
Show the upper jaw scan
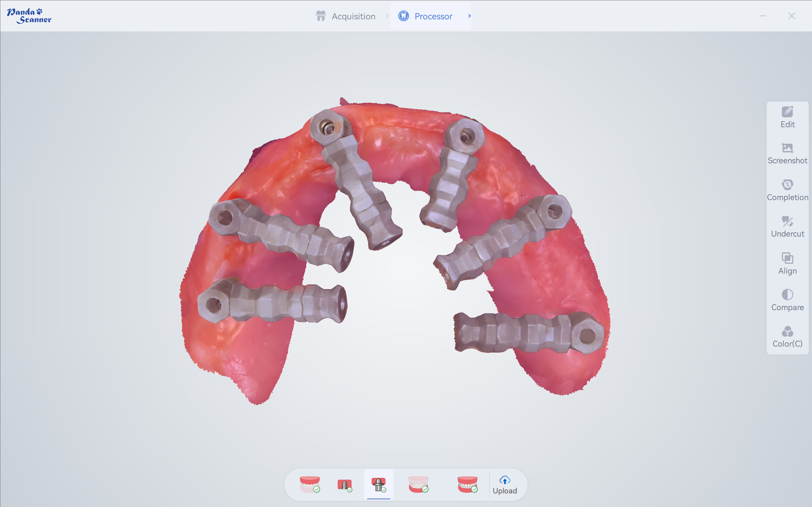coord(309,484)
